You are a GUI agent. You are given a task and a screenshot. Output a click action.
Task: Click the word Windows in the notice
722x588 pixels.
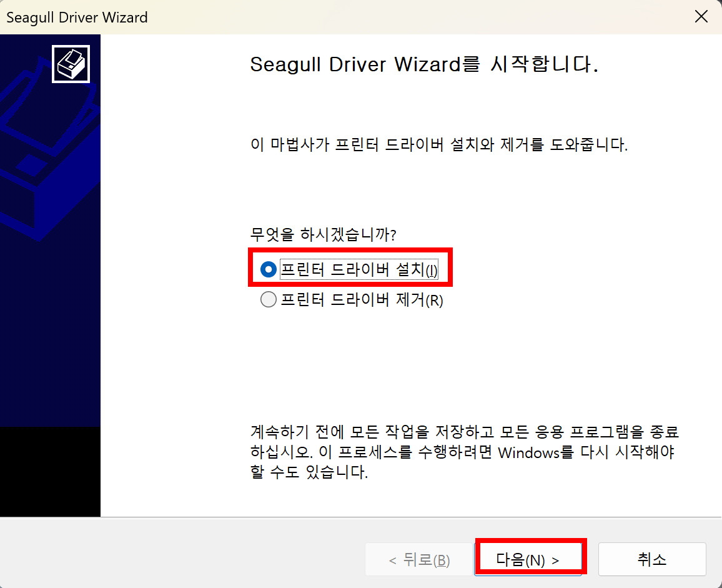(x=528, y=452)
